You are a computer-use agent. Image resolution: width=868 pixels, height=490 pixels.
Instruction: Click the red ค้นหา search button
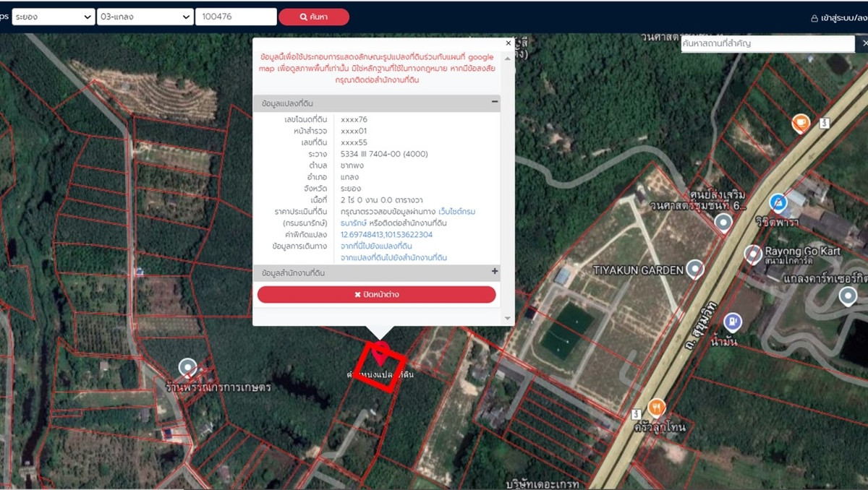[x=314, y=17]
